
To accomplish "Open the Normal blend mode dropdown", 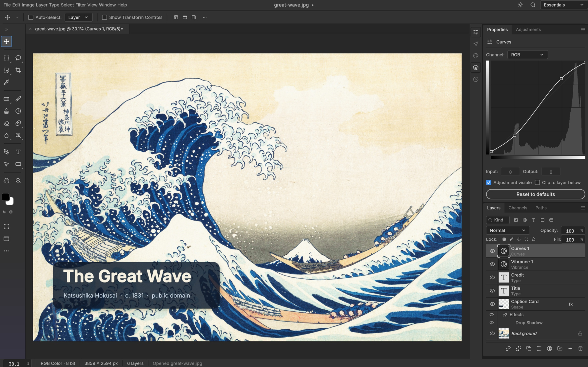I will [508, 230].
